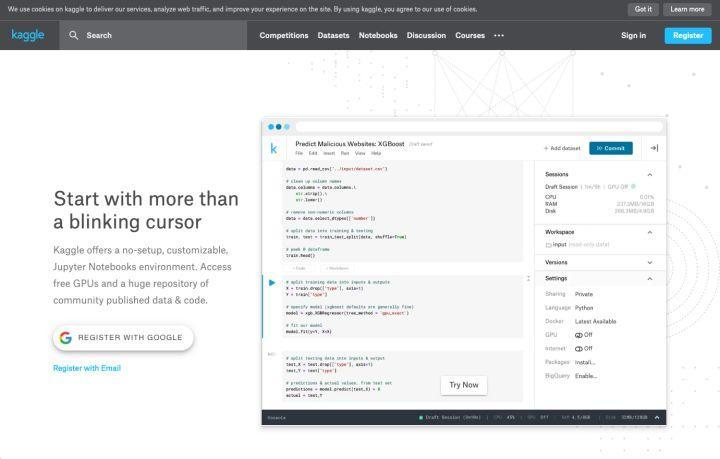The image size is (720, 459).
Task: Click the Console label in bottom bar
Action: click(x=276, y=418)
